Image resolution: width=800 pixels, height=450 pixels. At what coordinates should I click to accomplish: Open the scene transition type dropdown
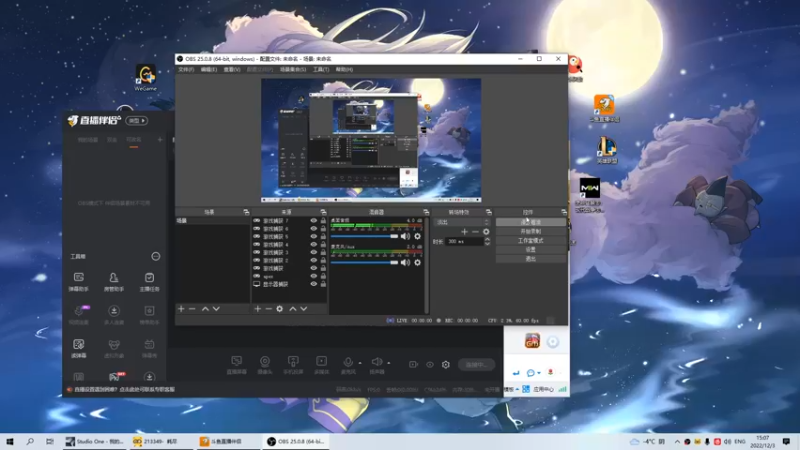[x=462, y=222]
